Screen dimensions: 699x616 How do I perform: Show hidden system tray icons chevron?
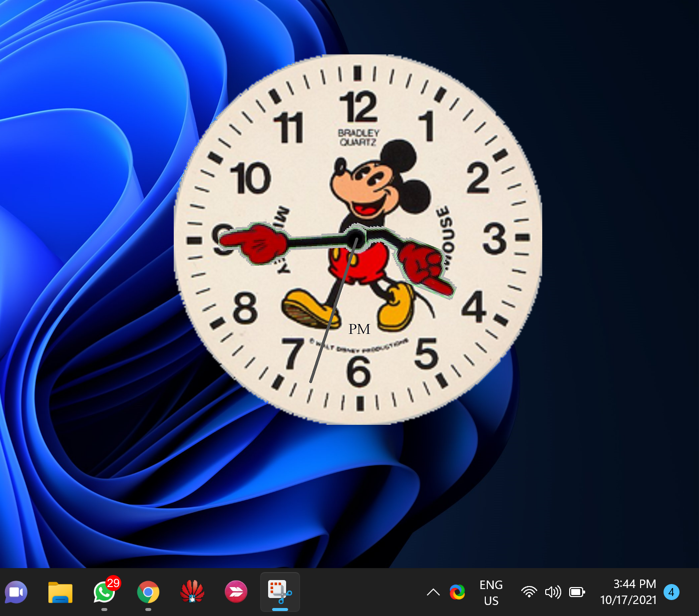coord(433,593)
